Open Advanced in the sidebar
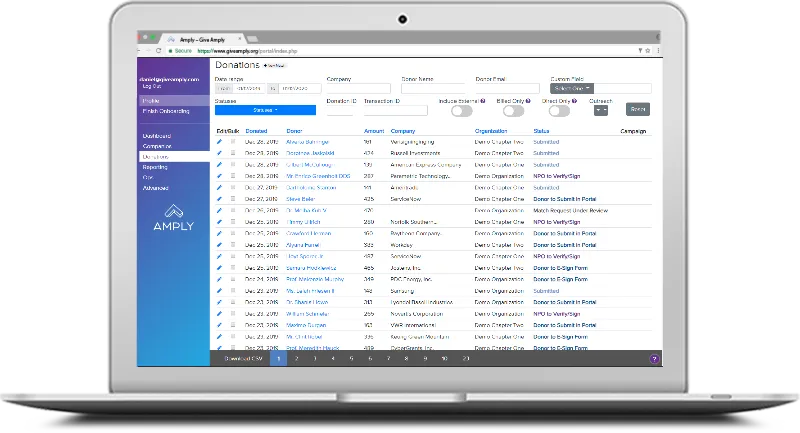The image size is (800, 433). [x=156, y=188]
